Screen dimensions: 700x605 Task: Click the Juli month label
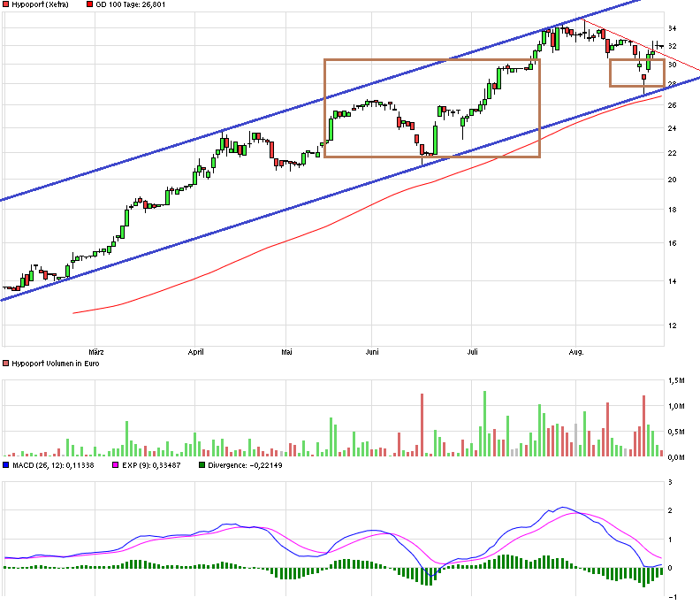click(472, 352)
